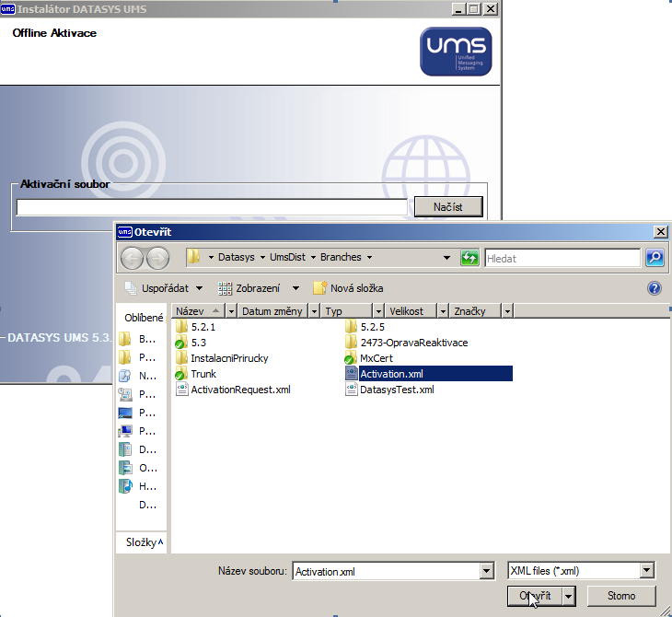Image resolution: width=672 pixels, height=617 pixels.
Task: Expand the Zobrazení dropdown arrow
Action: point(295,288)
